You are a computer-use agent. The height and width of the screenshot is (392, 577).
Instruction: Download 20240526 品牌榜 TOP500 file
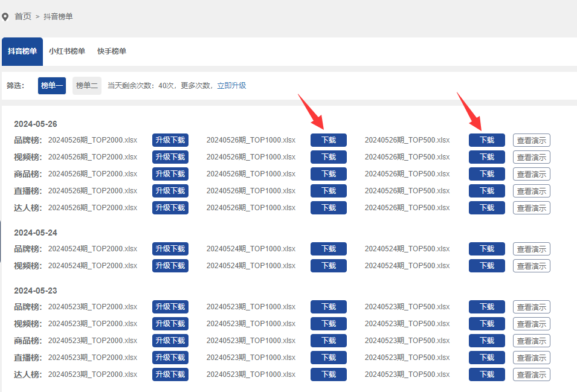point(487,140)
